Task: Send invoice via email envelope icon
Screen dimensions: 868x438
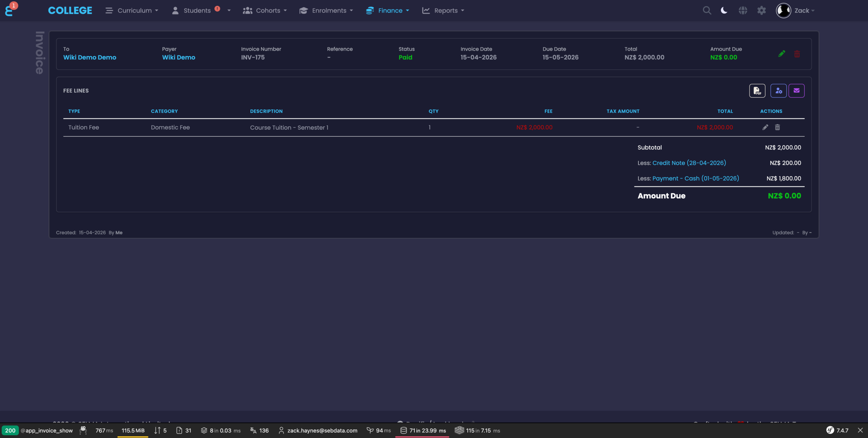Action: click(796, 90)
